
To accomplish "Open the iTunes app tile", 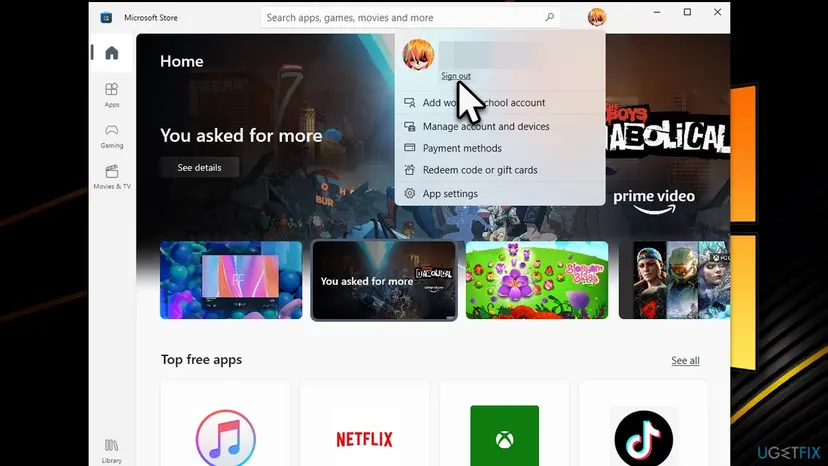I will 225,423.
